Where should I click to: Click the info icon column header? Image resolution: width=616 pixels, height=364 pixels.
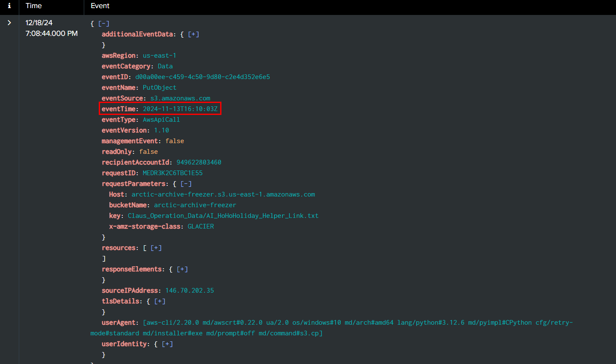(x=9, y=6)
